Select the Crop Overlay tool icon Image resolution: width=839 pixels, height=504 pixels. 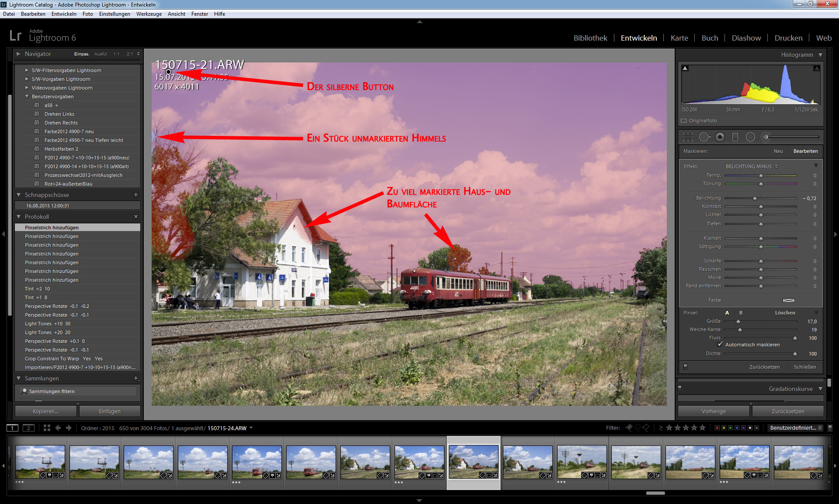coord(688,137)
